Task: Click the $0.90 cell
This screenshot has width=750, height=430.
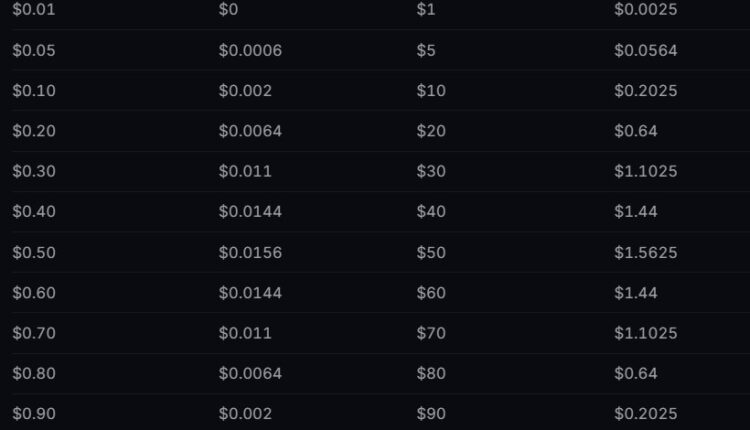Action: click(x=34, y=414)
